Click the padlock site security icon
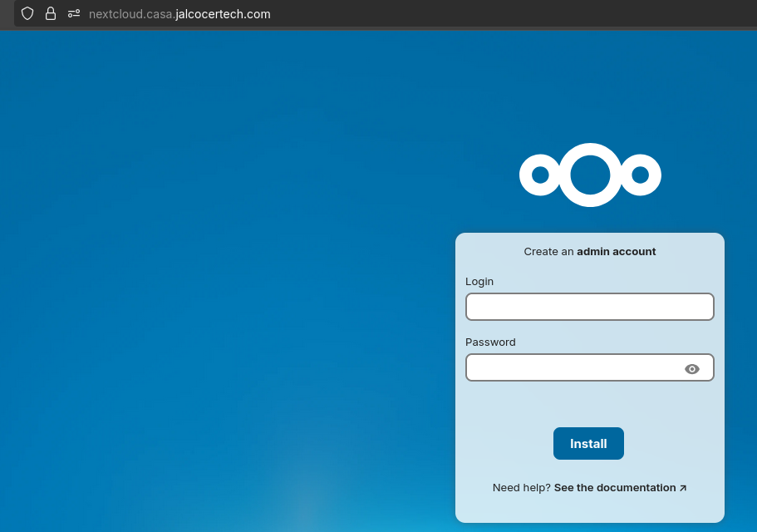The image size is (757, 532). click(51, 14)
